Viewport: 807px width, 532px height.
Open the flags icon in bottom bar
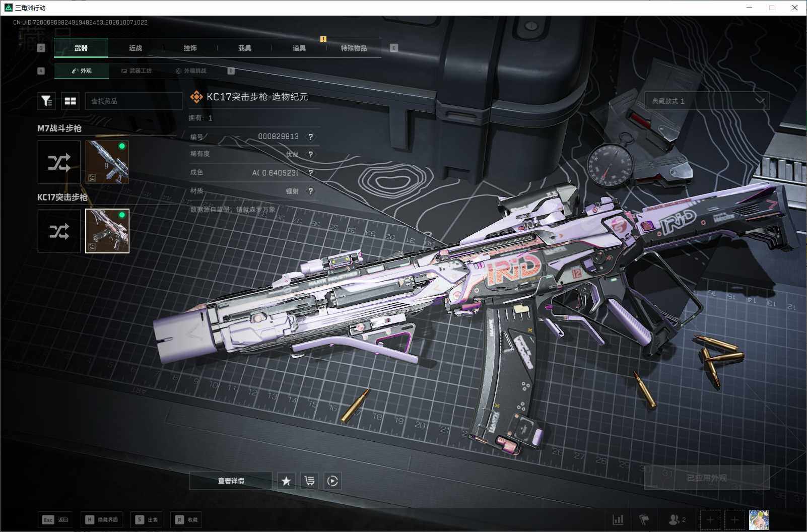pos(644,519)
